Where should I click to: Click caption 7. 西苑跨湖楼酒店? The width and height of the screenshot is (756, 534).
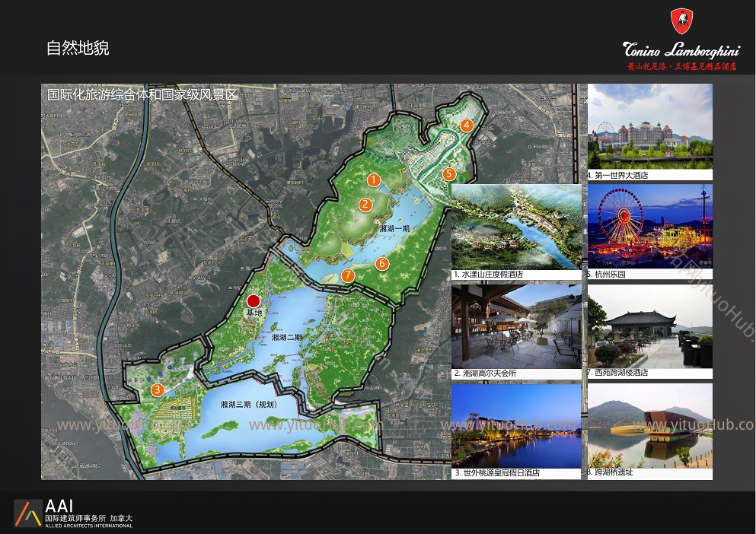(x=617, y=373)
